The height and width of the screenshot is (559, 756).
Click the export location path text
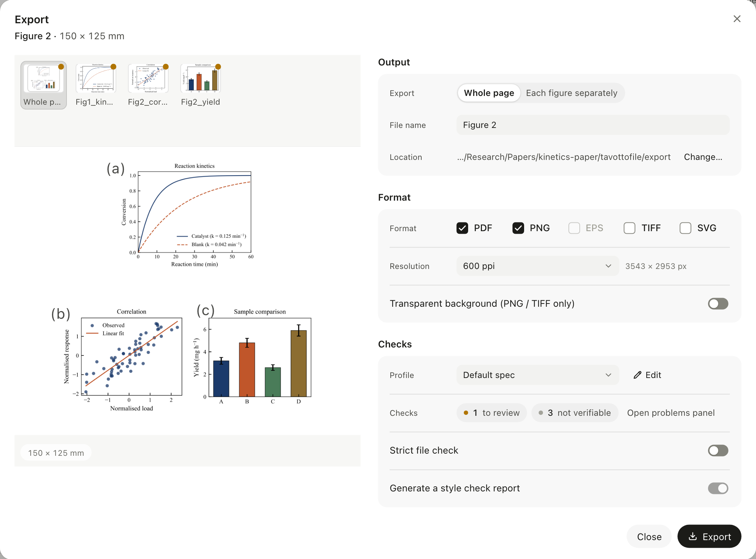point(564,157)
